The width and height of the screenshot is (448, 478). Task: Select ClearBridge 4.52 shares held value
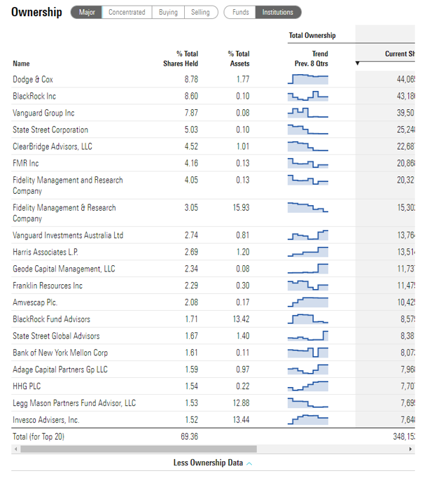click(191, 146)
